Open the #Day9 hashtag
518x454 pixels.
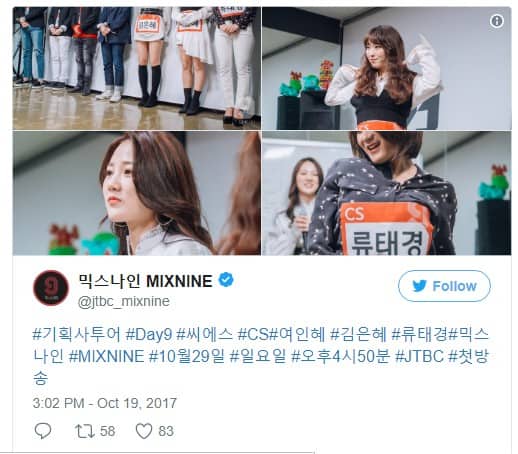click(x=149, y=334)
